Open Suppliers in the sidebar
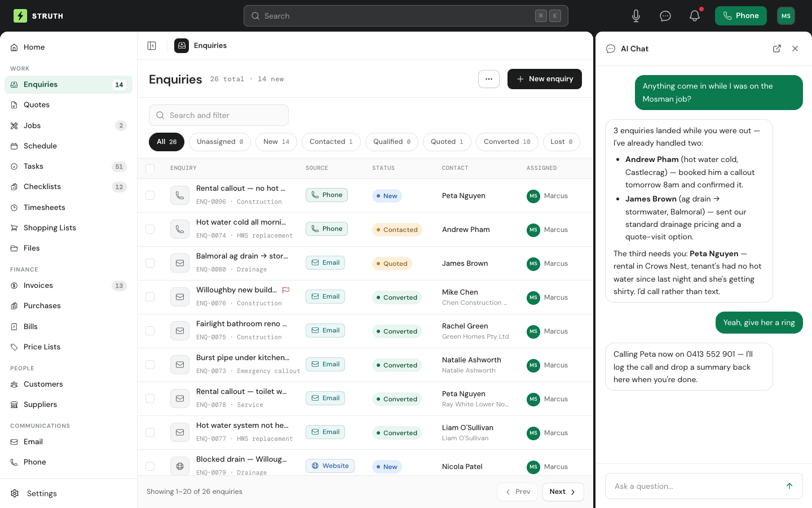Image resolution: width=812 pixels, height=508 pixels. coord(68,405)
